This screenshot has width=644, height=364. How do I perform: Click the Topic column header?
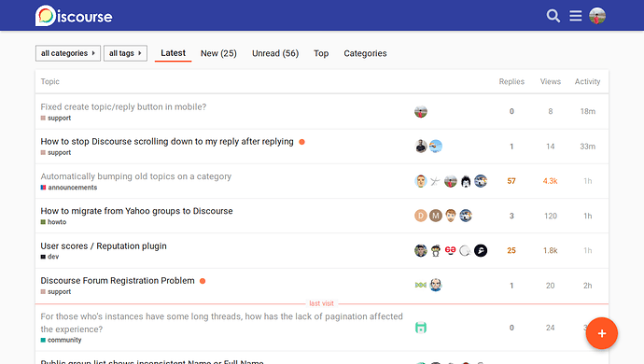pyautogui.click(x=50, y=81)
